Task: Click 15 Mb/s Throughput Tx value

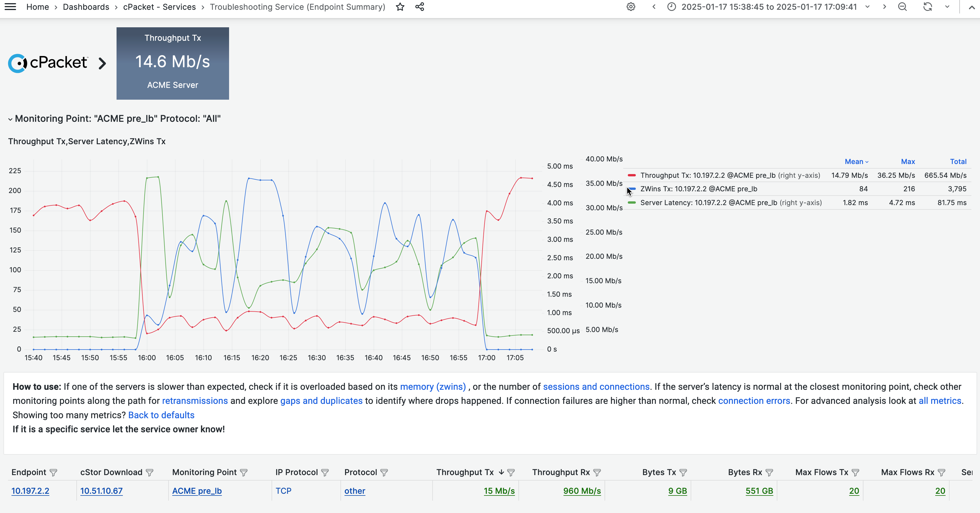Action: pyautogui.click(x=499, y=491)
